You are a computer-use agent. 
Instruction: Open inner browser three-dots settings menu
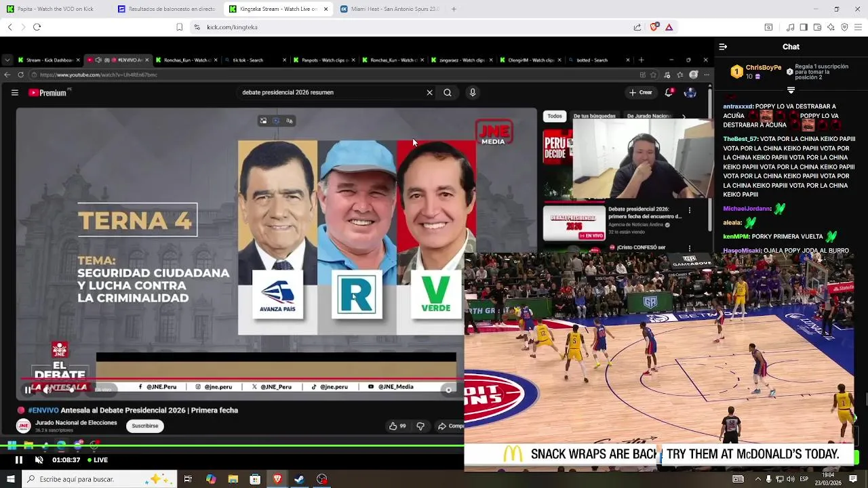point(706,75)
